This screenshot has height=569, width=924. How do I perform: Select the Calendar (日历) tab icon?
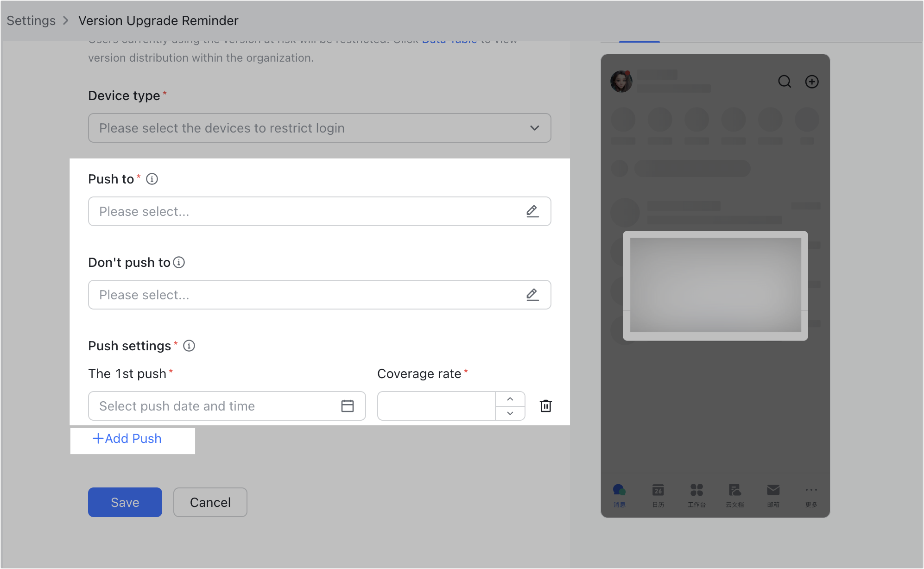658,490
